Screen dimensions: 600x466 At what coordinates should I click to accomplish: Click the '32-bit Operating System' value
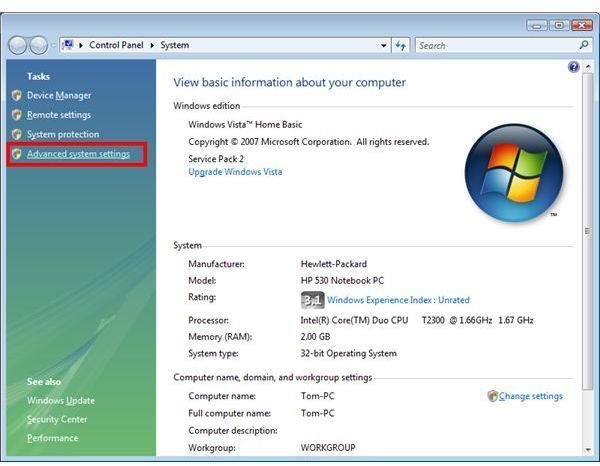click(349, 354)
